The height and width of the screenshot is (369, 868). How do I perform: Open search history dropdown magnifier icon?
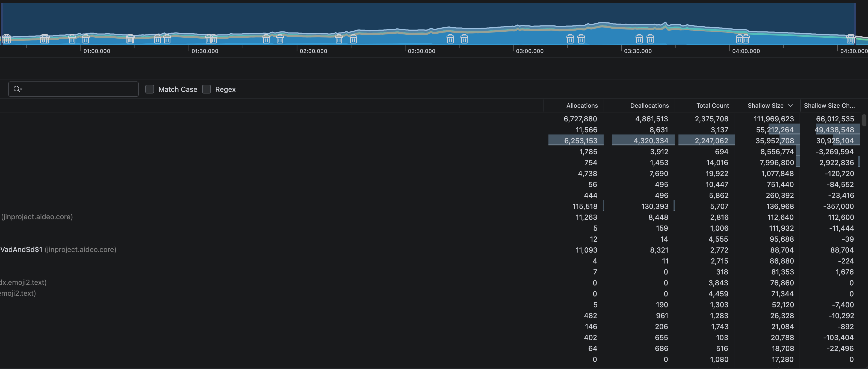click(17, 89)
